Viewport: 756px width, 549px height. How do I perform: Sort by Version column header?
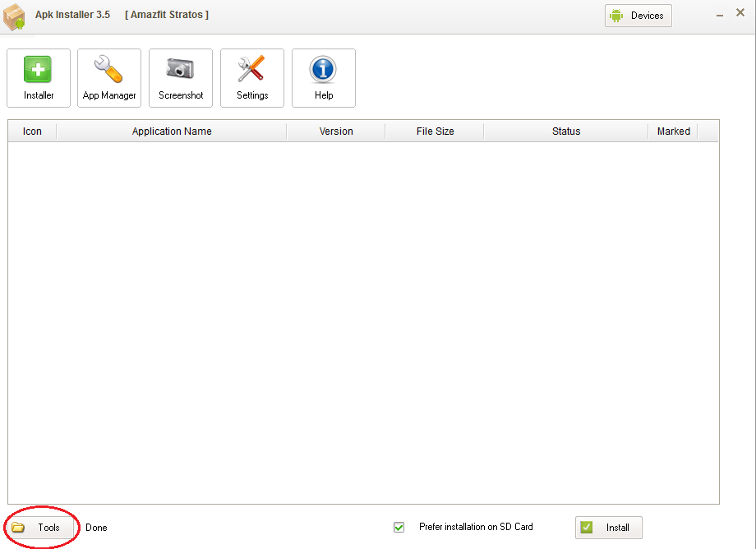coord(336,131)
